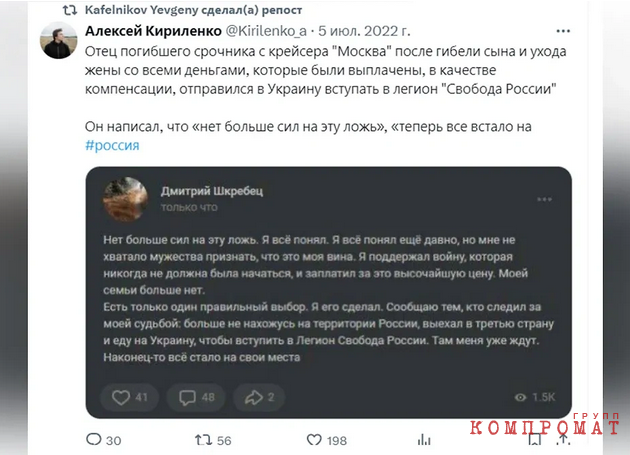Open the tweet's three-dot more menu
Viewport: 630px width, 455px height.
tap(563, 31)
